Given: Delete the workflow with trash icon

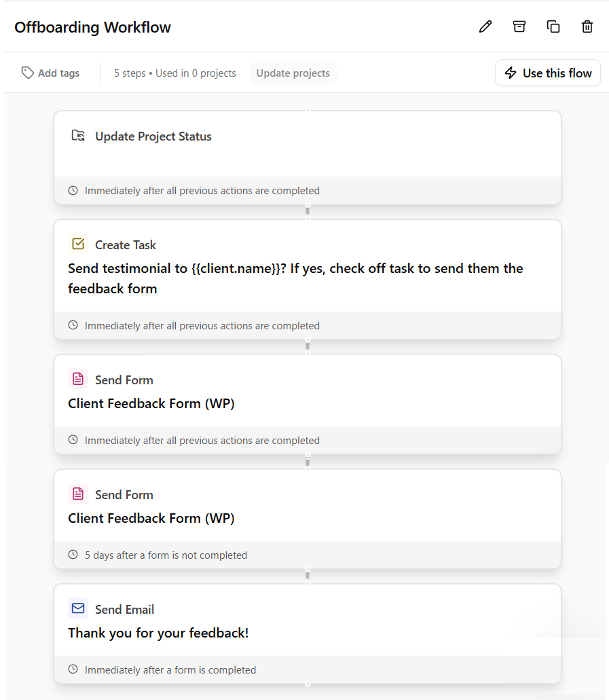Looking at the screenshot, I should pyautogui.click(x=587, y=26).
